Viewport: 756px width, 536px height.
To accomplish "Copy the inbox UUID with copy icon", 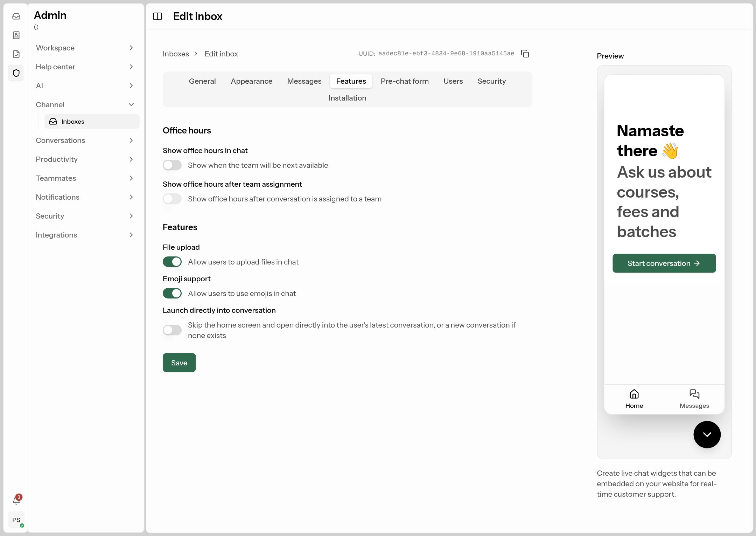I will [x=525, y=54].
